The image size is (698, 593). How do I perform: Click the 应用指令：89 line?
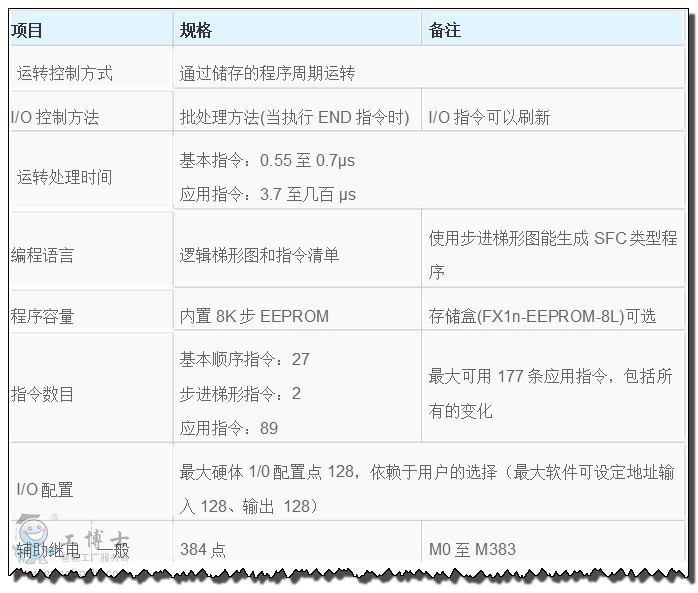coord(229,428)
